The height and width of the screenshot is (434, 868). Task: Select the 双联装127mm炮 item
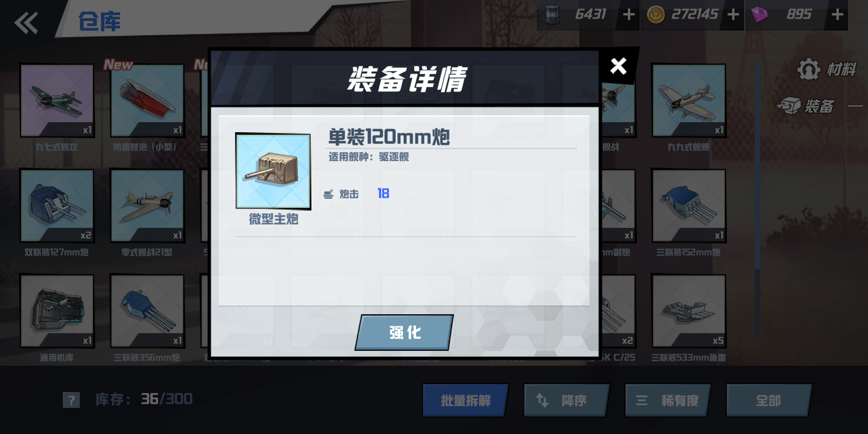57,206
